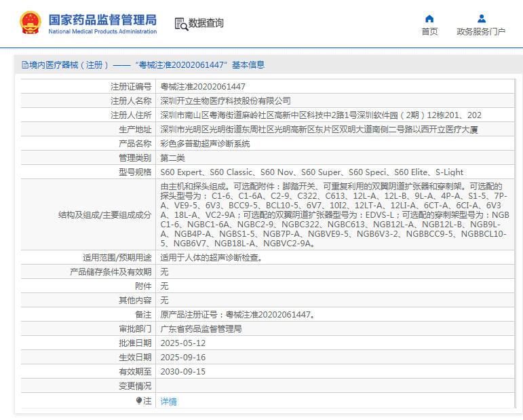The image size is (523, 420).
Task: Click the 型号规格 value starting with S60 Expert
Action: [x=311, y=172]
